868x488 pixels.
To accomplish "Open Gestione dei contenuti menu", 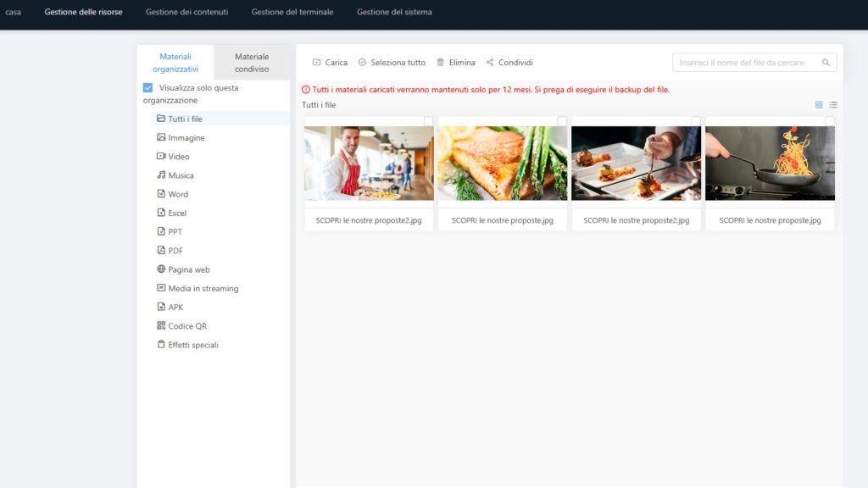I will pyautogui.click(x=186, y=12).
